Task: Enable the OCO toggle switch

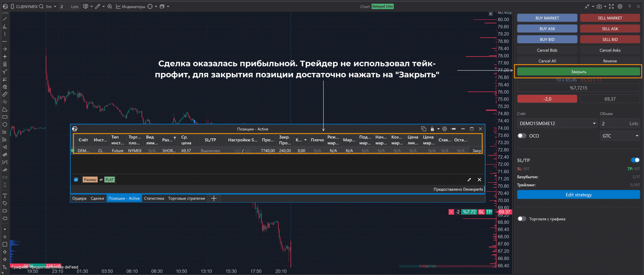Action: click(x=522, y=136)
